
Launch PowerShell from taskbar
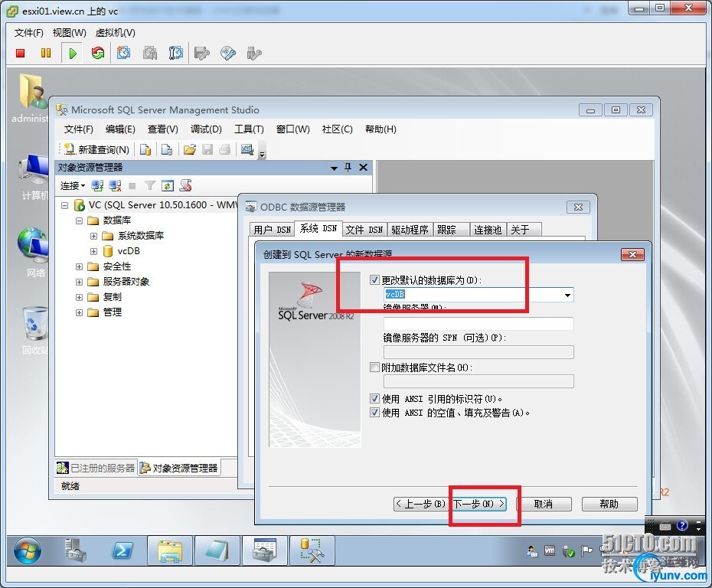(122, 550)
